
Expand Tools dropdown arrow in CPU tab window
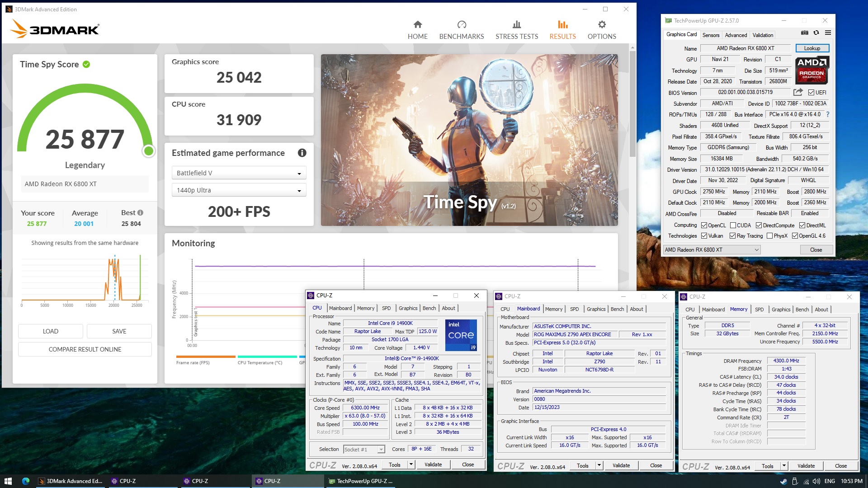click(x=411, y=465)
